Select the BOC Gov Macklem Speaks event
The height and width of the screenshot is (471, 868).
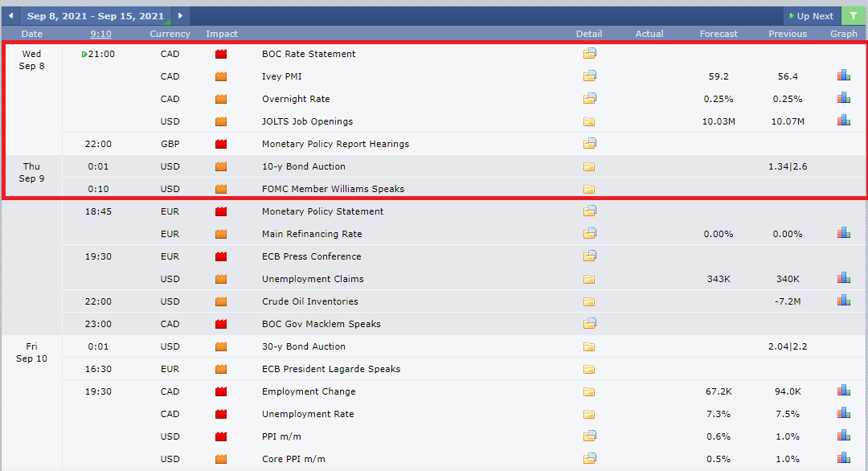321,324
